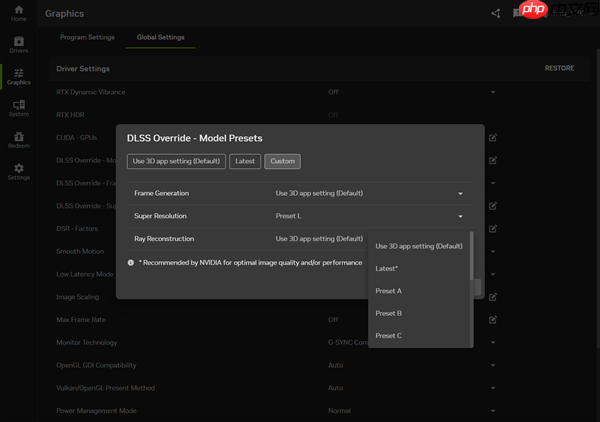Click the dropdown list scrollbar
The height and width of the screenshot is (422, 600).
(471, 260)
